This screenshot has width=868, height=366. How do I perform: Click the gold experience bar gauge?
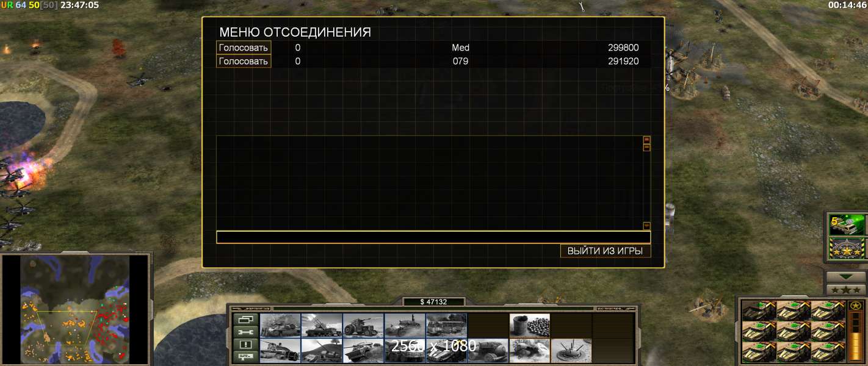tap(856, 337)
